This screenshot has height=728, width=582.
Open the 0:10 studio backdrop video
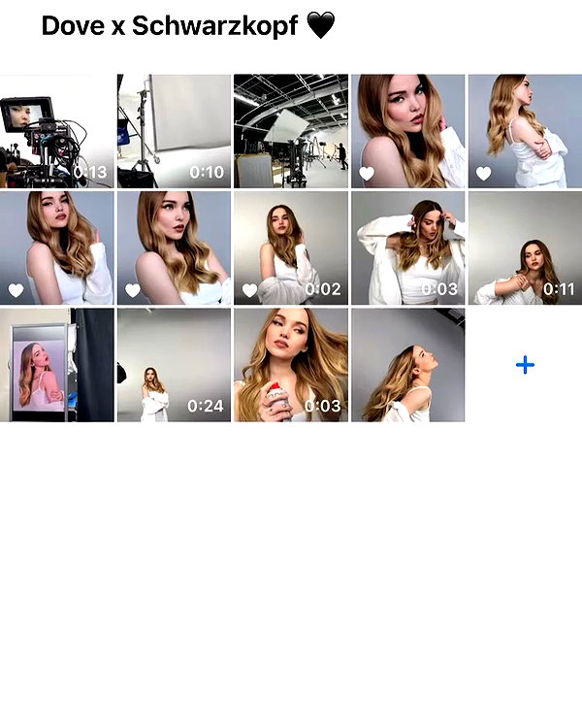174,131
